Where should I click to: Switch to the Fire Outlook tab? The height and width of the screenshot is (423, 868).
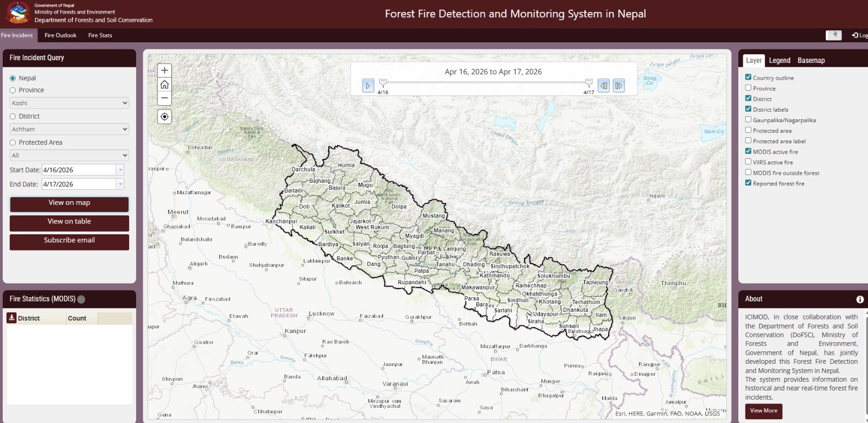60,35
